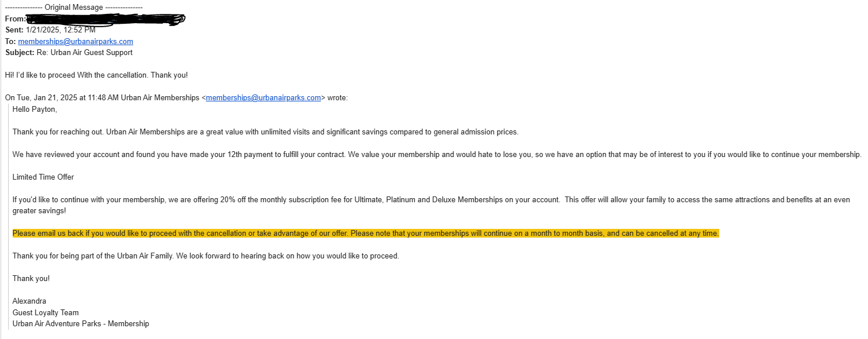Click the Thank you for reaching out paragraph
The width and height of the screenshot is (868, 339).
[x=265, y=132]
